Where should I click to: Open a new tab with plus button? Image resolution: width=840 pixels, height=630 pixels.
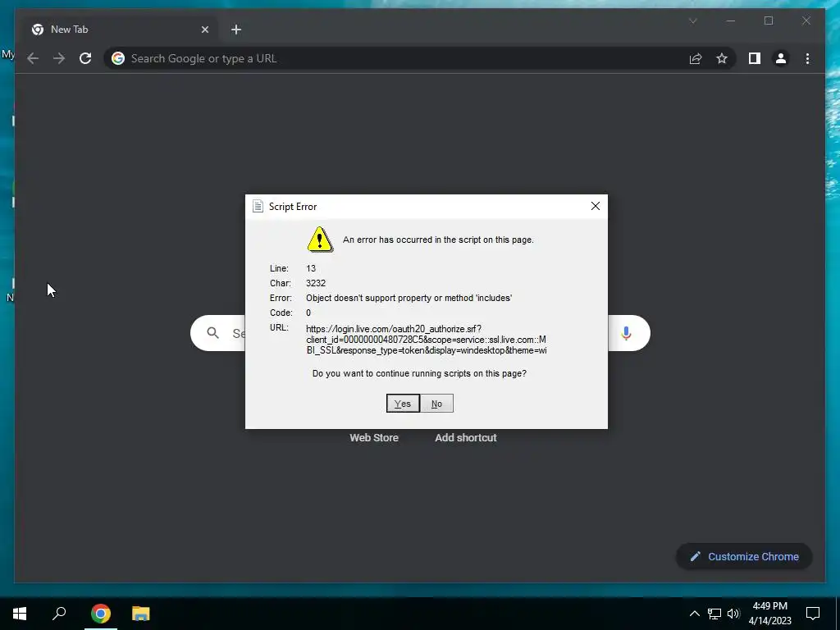[236, 30]
